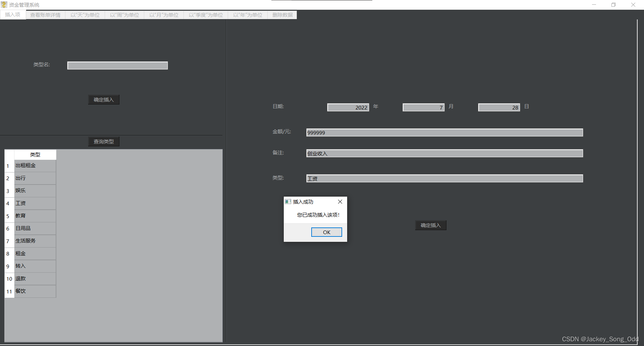Select the 教育 cell in row 5

click(35, 216)
